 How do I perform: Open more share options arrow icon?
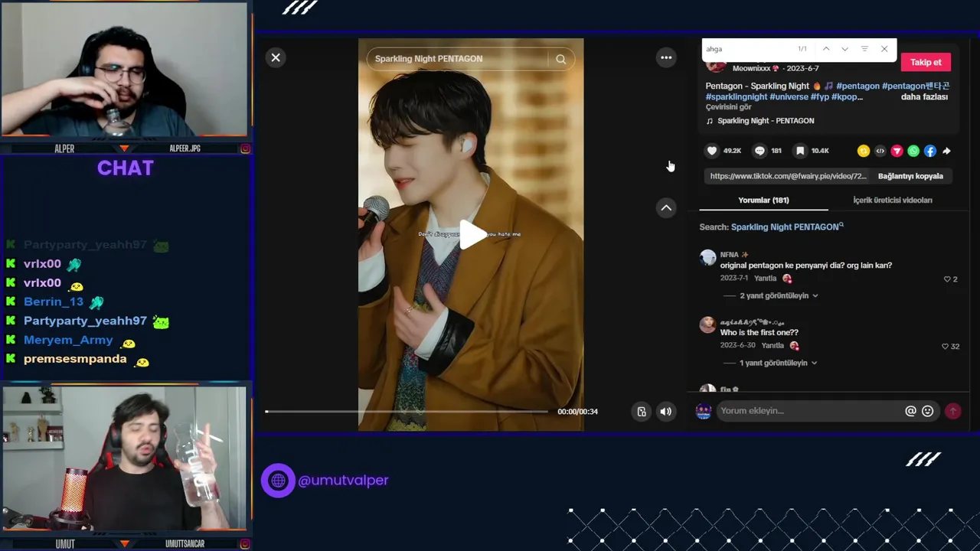[x=947, y=151]
